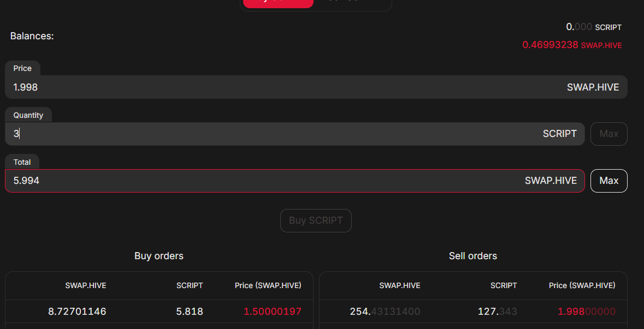The image size is (644, 329).
Task: Click SCRIPT column header in Sell orders
Action: (x=504, y=285)
